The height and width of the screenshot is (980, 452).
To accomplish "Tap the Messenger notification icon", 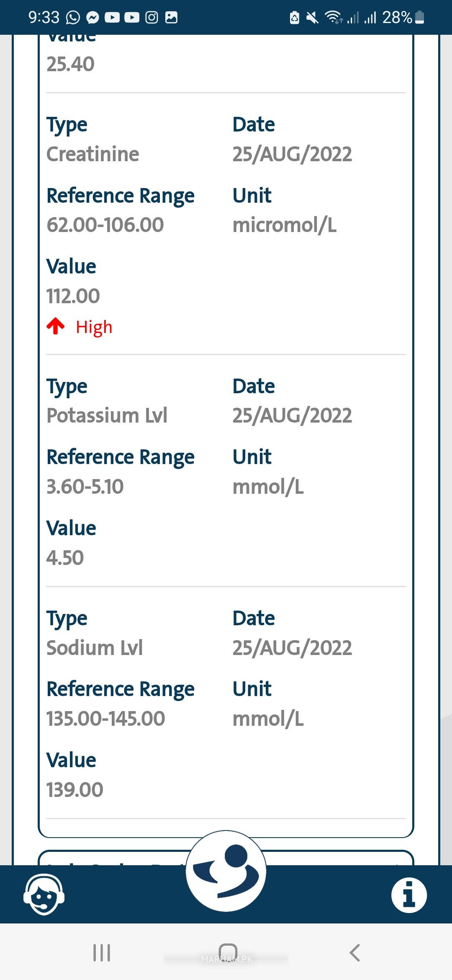I will (92, 17).
